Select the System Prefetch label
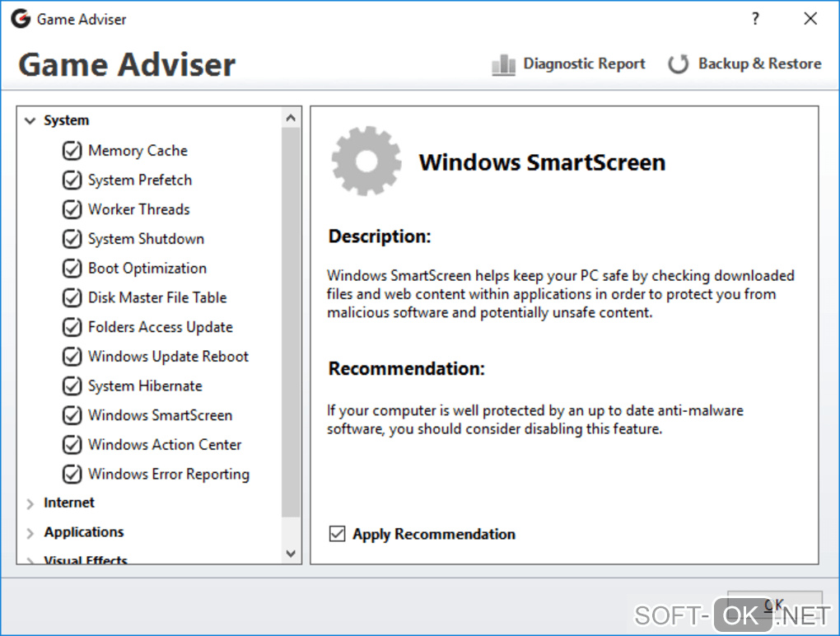840x636 pixels. pos(140,180)
